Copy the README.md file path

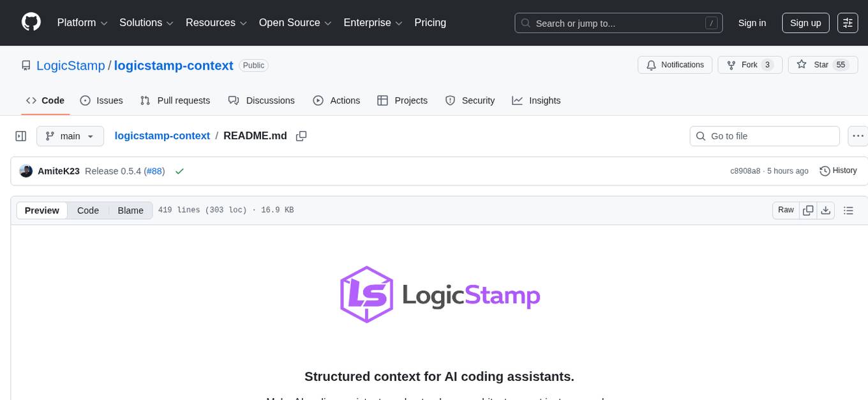click(301, 135)
